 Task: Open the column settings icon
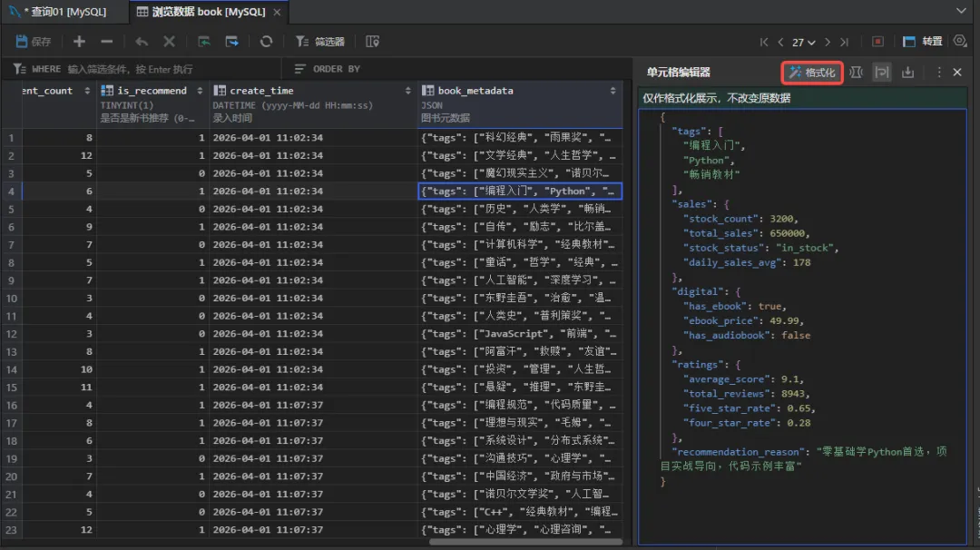click(373, 41)
